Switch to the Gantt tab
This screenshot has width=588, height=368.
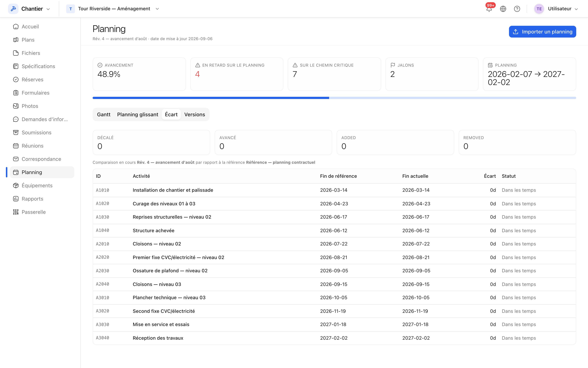[104, 114]
